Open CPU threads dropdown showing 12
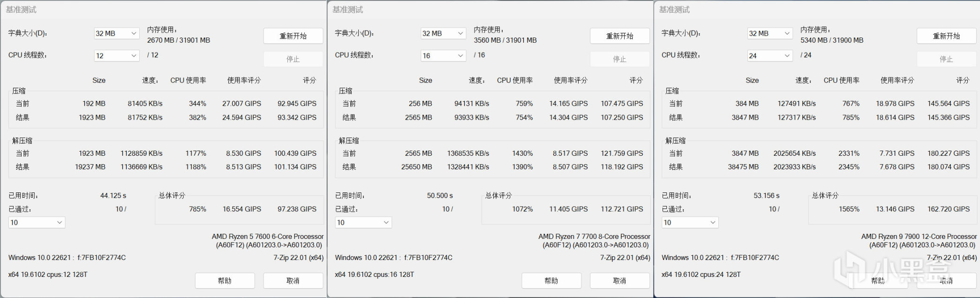The image size is (980, 298). (117, 55)
